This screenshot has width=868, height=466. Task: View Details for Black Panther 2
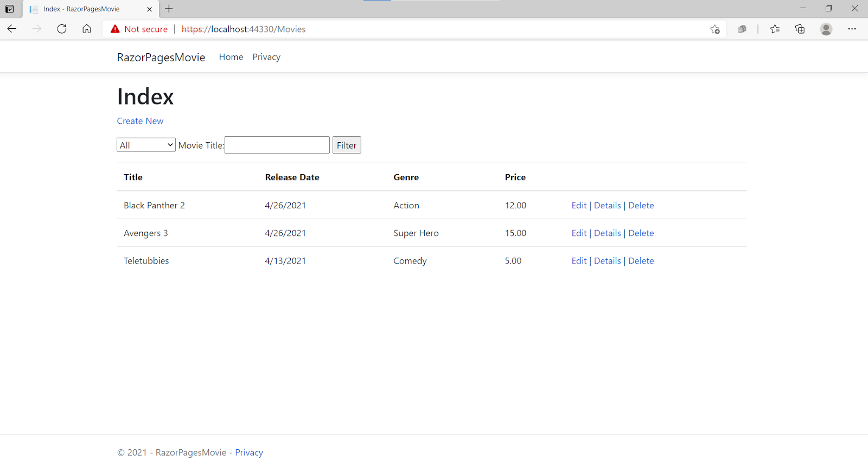tap(607, 205)
